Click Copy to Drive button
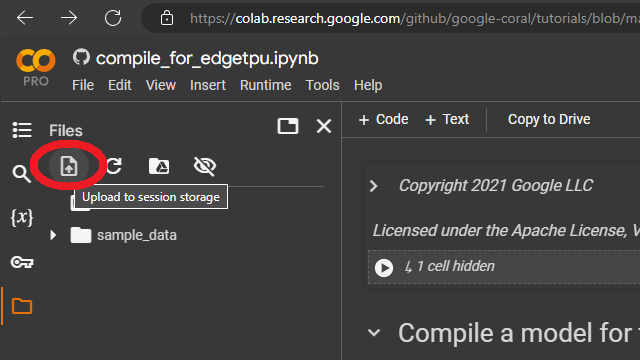Screen dimensions: 640x360 [x=549, y=119]
